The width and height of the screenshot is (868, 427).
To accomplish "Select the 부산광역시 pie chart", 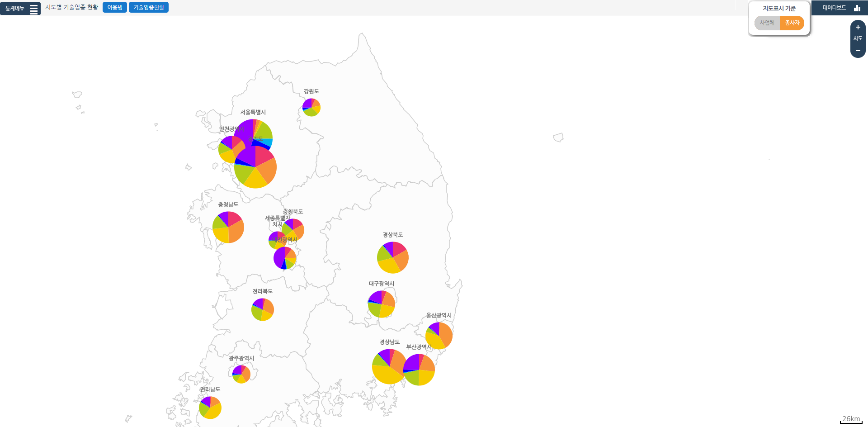I will [x=420, y=371].
